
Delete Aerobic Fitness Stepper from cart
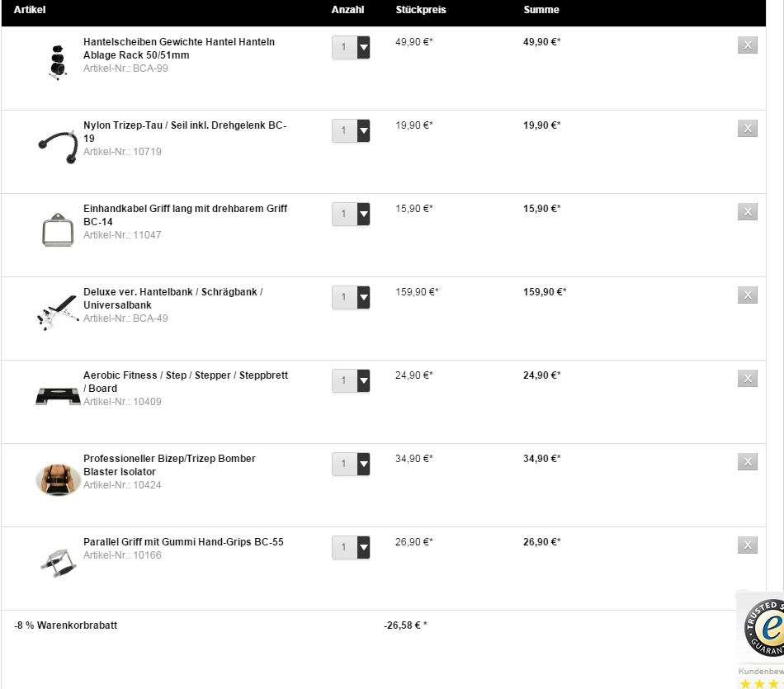[x=748, y=379]
